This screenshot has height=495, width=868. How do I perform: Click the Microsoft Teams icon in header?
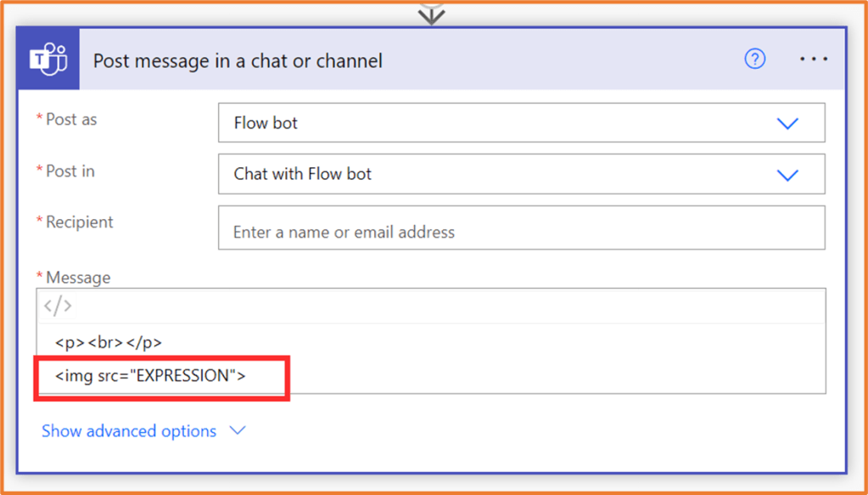48,59
